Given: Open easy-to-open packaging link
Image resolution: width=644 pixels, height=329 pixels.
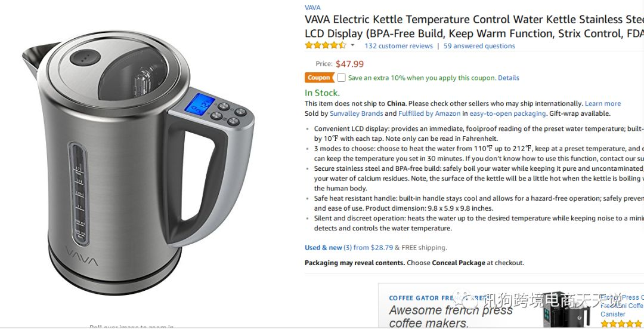Looking at the screenshot, I should pyautogui.click(x=507, y=113).
